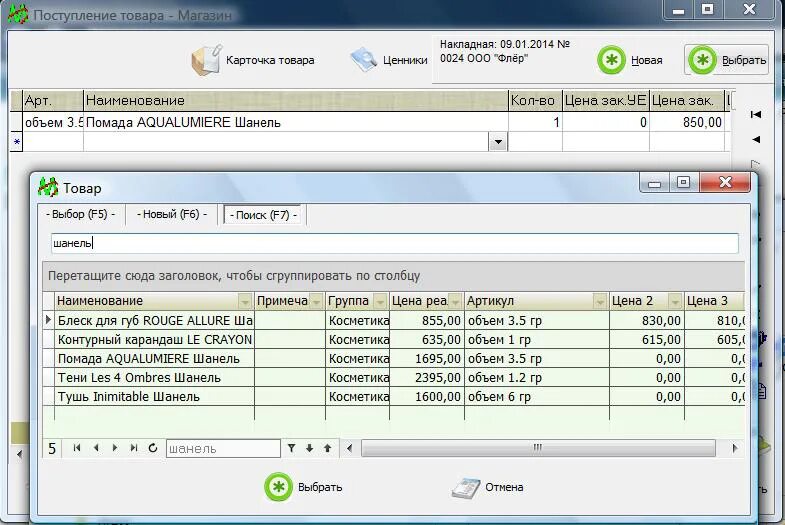
Task: Minimize the Товар dialog
Action: tap(655, 182)
